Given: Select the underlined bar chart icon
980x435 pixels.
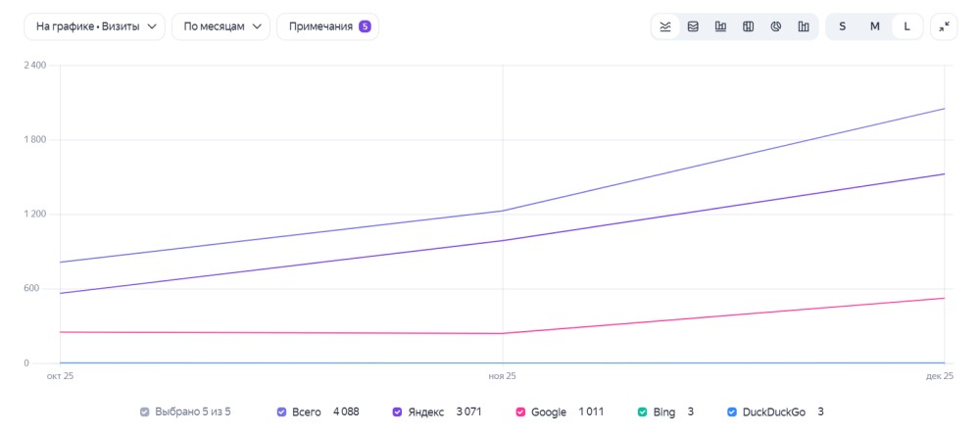Looking at the screenshot, I should click(720, 26).
